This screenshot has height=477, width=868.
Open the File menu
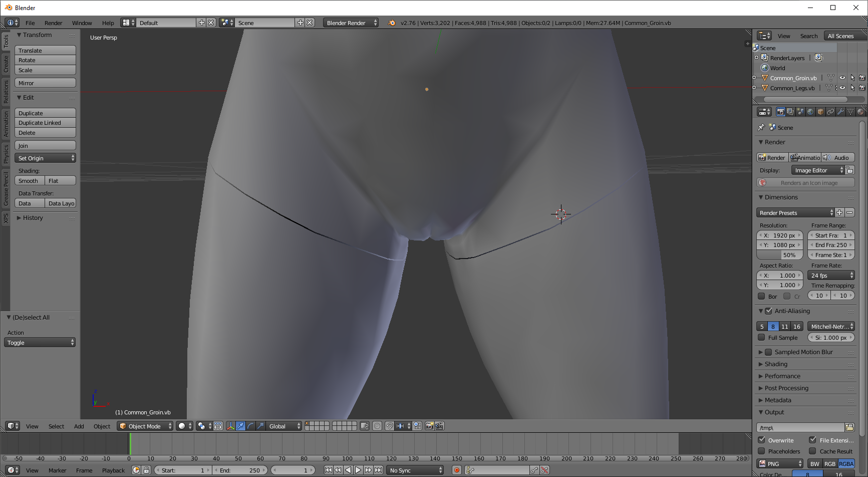click(x=30, y=23)
